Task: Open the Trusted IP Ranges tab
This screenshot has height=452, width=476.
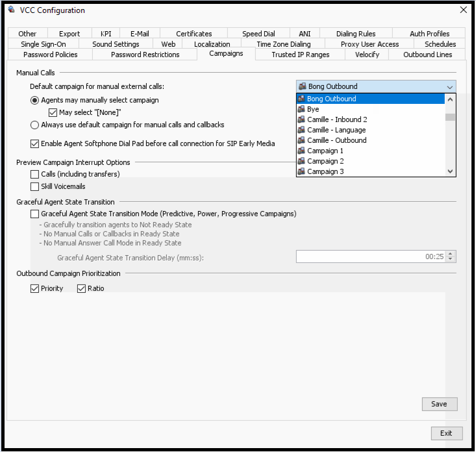Action: [301, 55]
